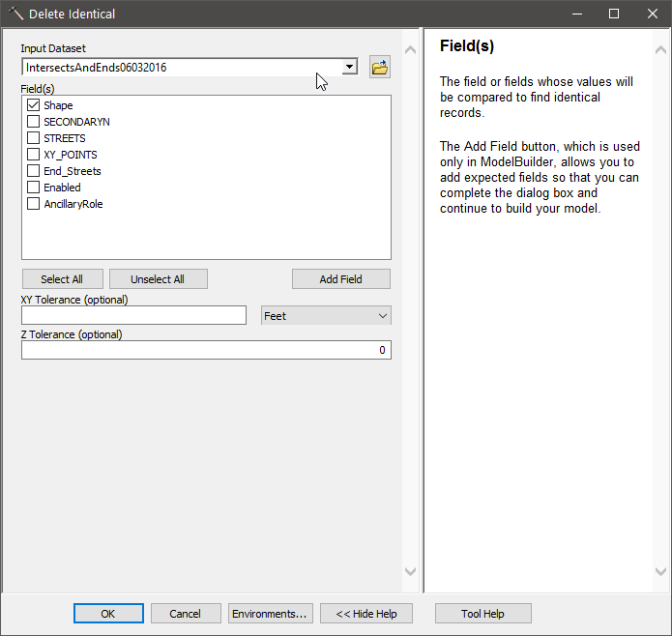This screenshot has width=672, height=636.
Task: Click the Delete Identical hammer title icon
Action: point(15,14)
